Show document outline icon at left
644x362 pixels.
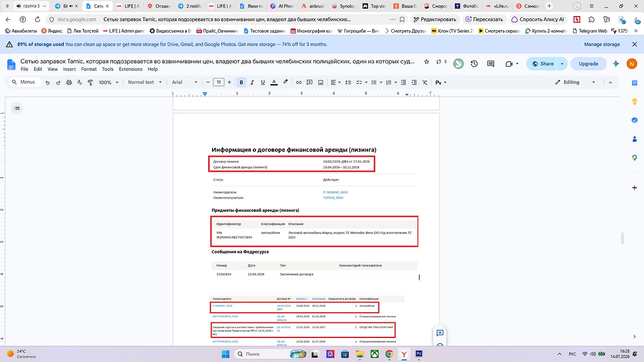[17, 108]
